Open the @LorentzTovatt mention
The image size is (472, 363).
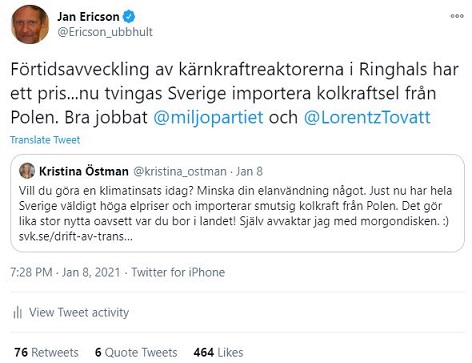pyautogui.click(x=367, y=117)
